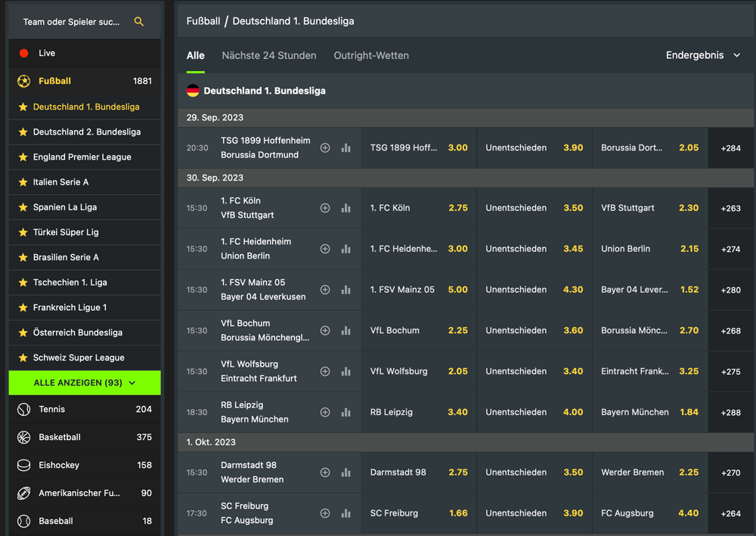Open statistics icon for VfL Wolfsburg match
This screenshot has height=536, width=756.
coord(345,372)
